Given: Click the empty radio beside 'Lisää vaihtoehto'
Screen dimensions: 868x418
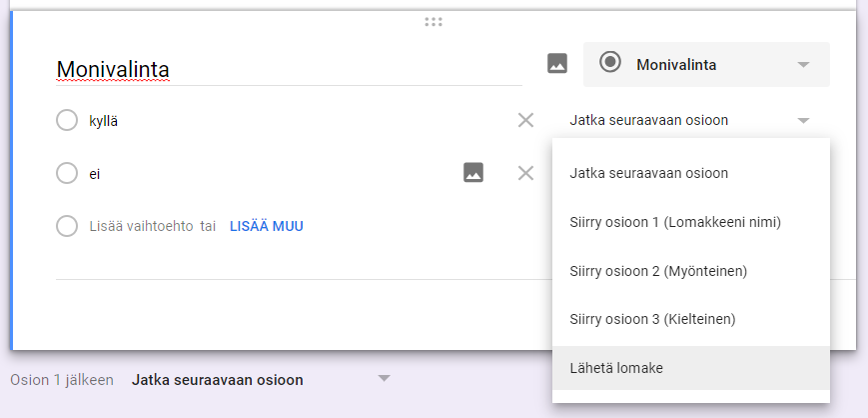Looking at the screenshot, I should point(67,226).
